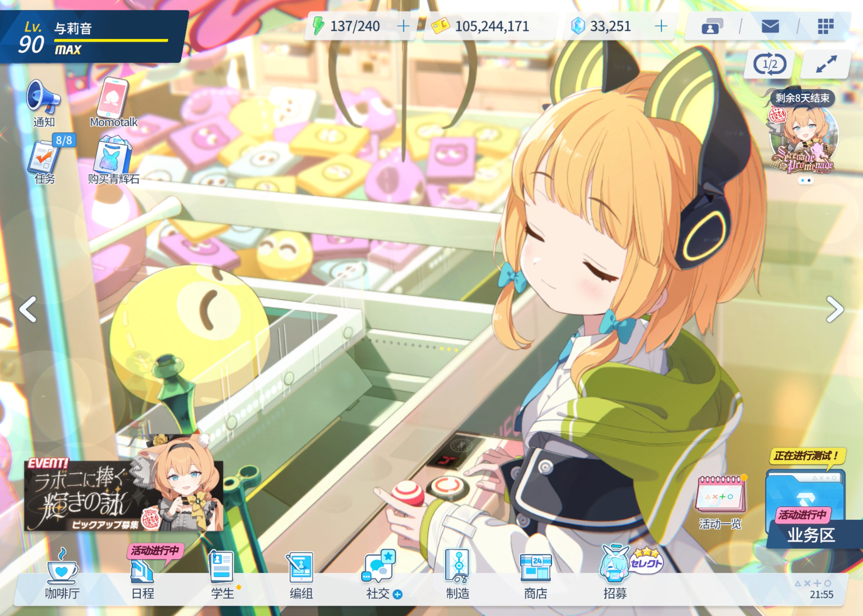Viewport: 863px width, 616px height.
Task: Open the 制造 crafting icon
Action: click(x=457, y=573)
